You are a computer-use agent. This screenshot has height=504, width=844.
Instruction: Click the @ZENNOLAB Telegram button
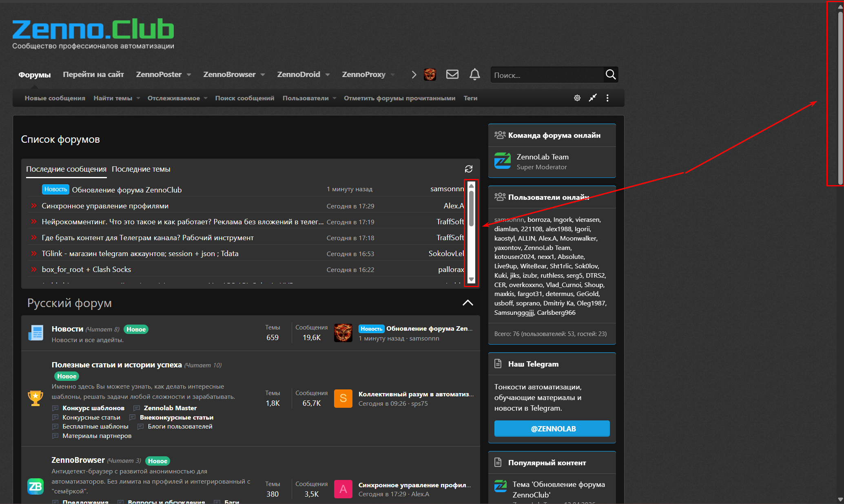552,429
